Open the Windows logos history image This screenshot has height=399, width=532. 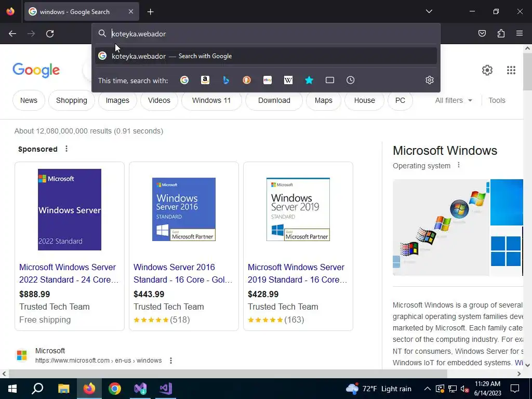point(441,228)
